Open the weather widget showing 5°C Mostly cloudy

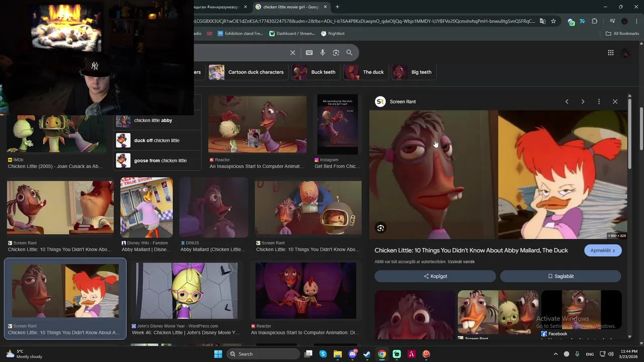click(x=24, y=354)
